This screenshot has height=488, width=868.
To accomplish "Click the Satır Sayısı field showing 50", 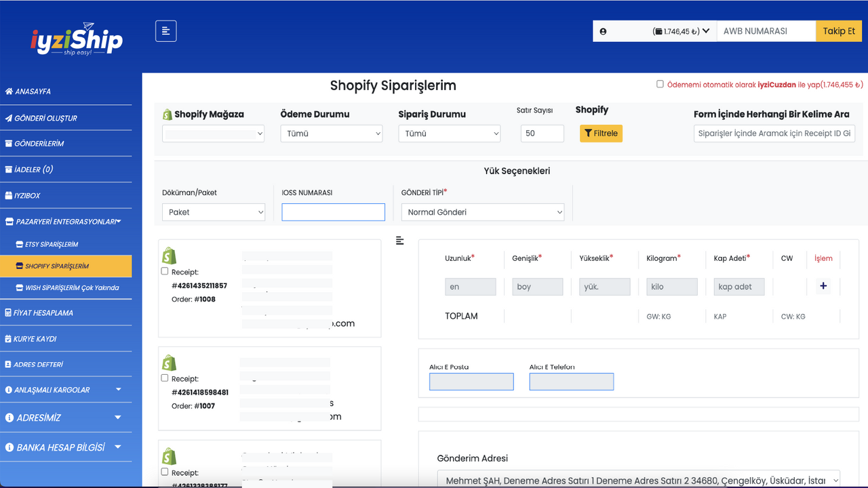I will 542,134.
